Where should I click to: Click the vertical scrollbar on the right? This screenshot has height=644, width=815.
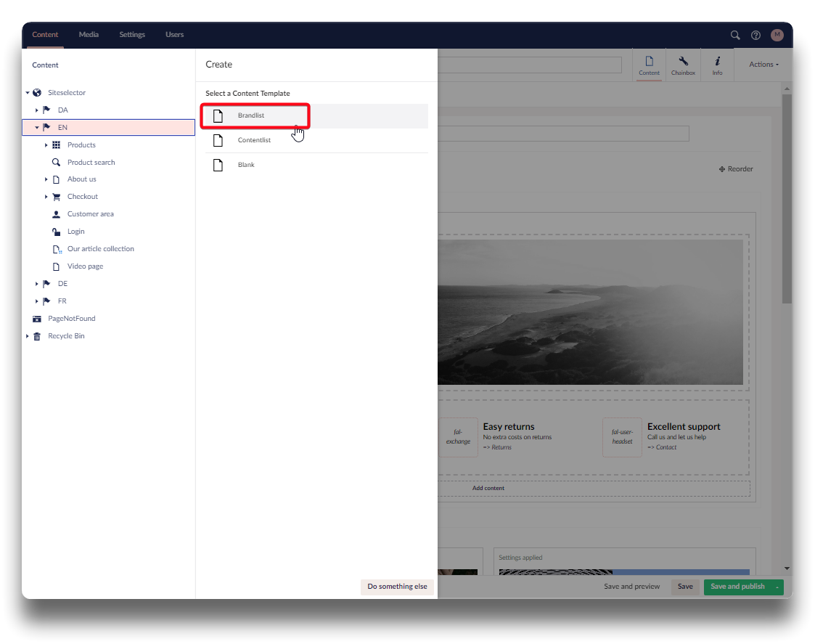[787, 196]
